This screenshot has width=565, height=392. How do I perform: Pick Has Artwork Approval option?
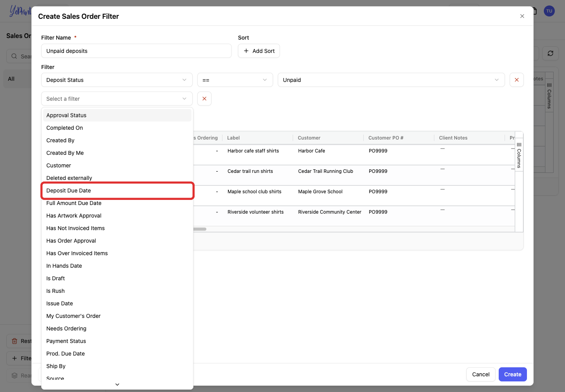[x=117, y=216]
